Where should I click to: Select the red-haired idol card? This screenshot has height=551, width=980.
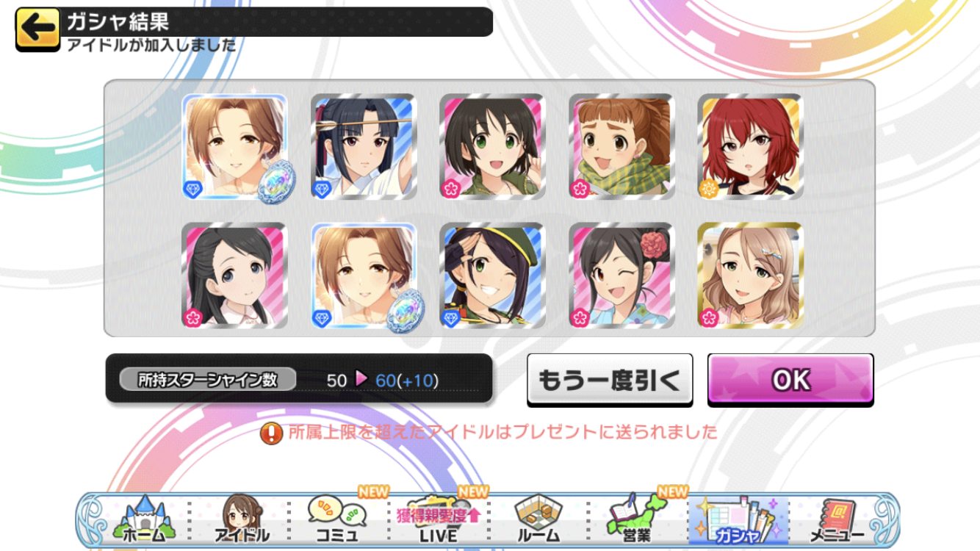750,147
